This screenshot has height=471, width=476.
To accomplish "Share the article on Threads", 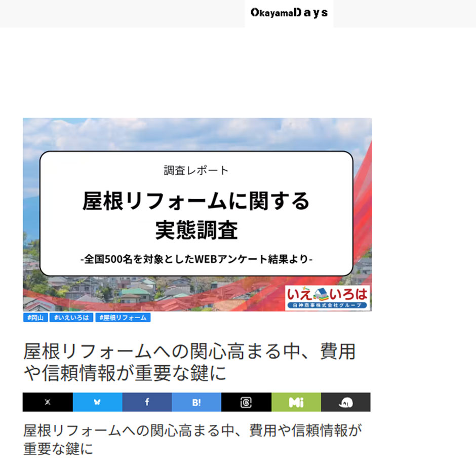I will coord(246,402).
